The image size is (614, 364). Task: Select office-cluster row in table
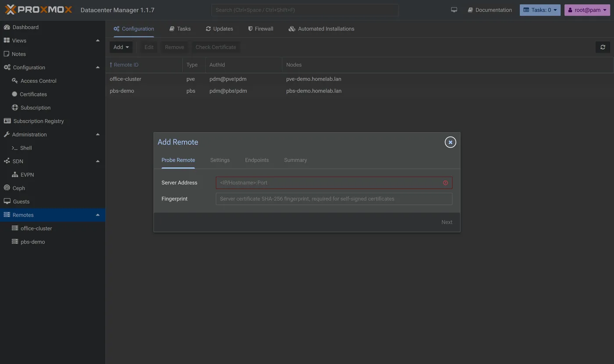click(360, 79)
